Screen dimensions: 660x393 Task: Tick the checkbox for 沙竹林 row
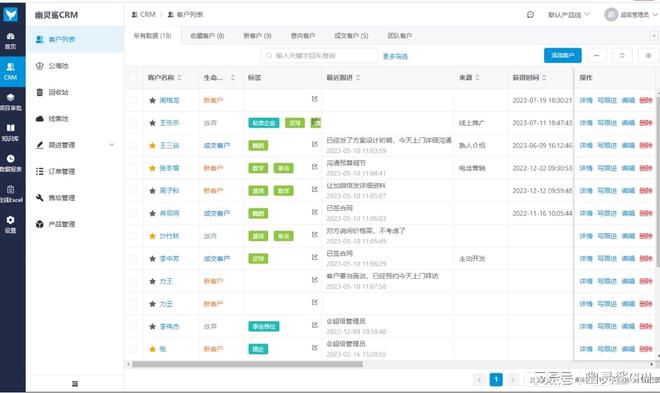click(x=133, y=236)
